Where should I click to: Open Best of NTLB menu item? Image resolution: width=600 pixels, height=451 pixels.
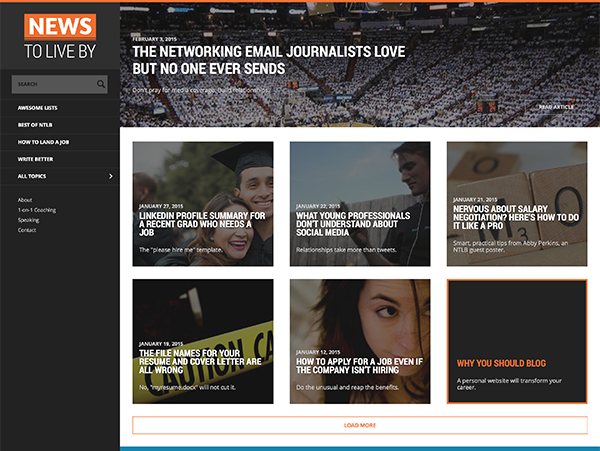pos(35,124)
